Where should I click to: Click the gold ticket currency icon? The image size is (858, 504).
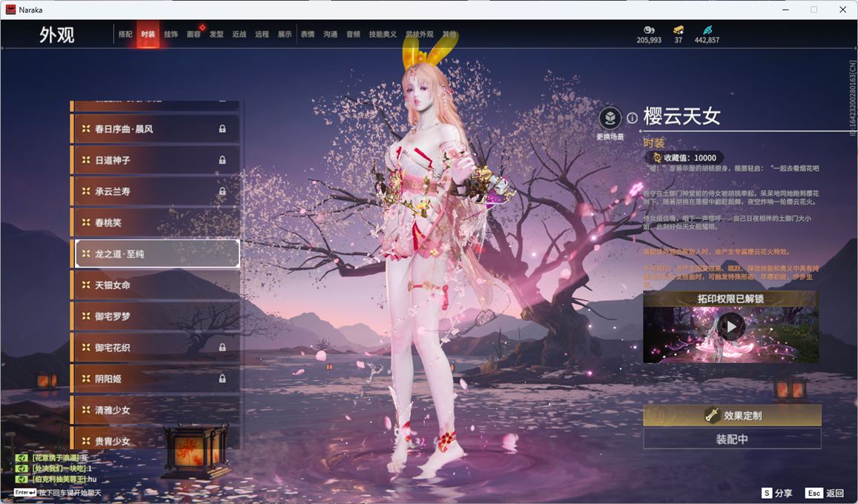[x=678, y=30]
